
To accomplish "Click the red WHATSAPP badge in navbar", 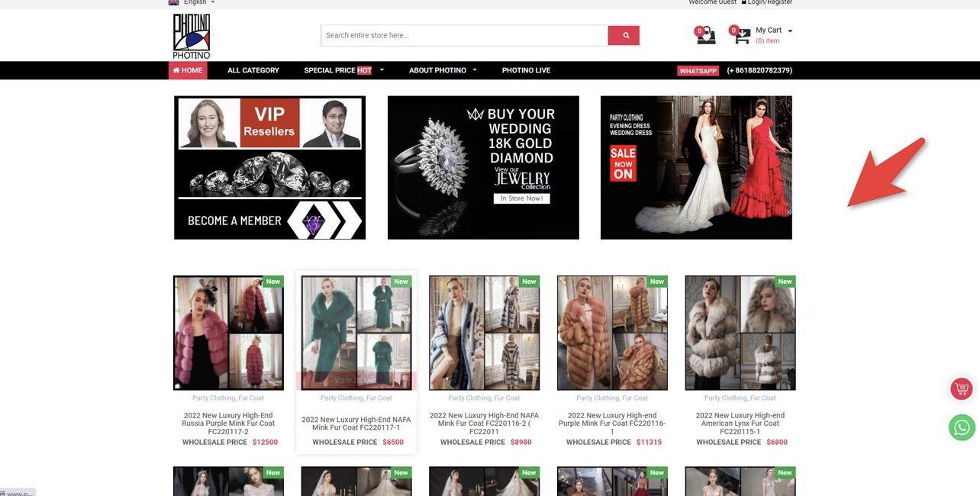I will (x=698, y=71).
